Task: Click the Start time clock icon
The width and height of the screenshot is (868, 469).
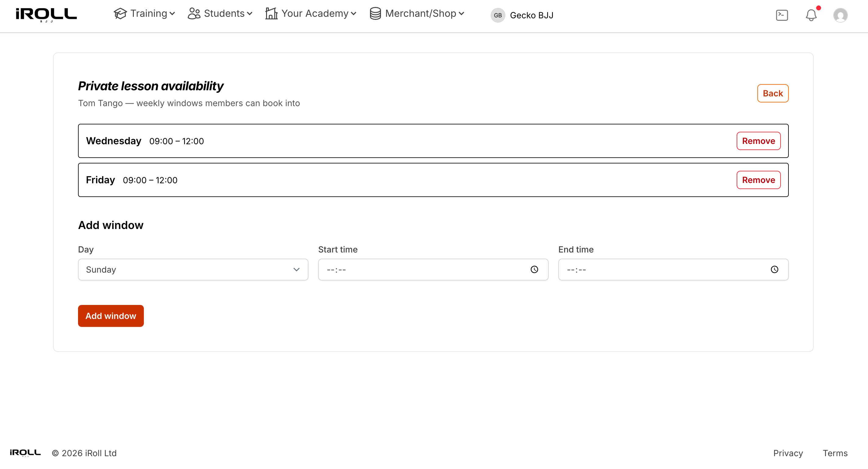Action: tap(534, 269)
